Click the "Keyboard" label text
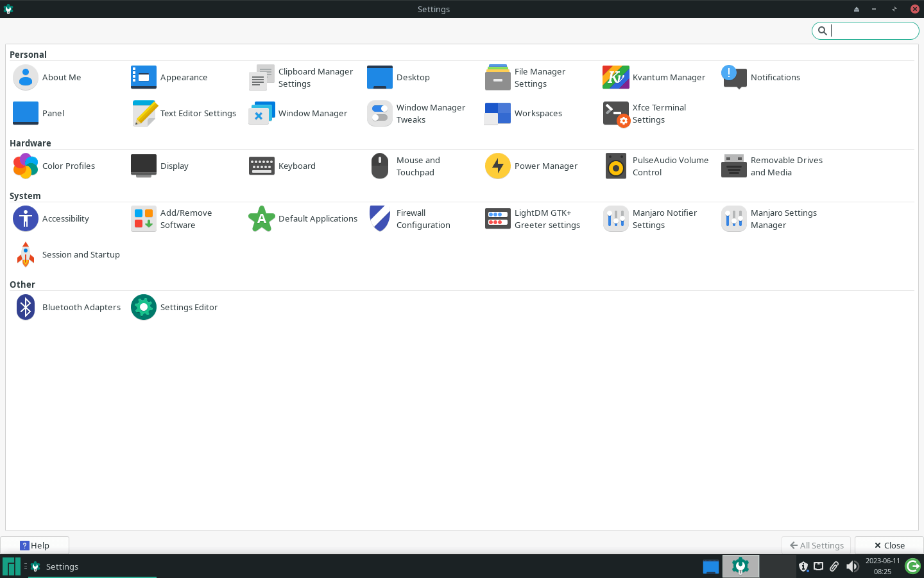924x578 pixels. (x=297, y=166)
